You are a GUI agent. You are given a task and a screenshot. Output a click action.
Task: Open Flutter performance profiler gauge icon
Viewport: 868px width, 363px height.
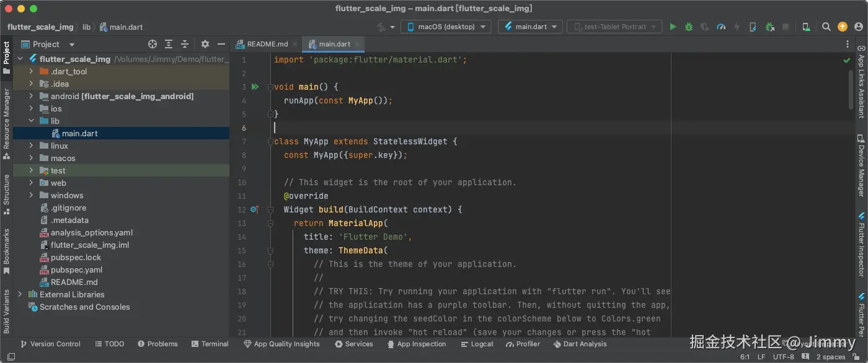721,27
